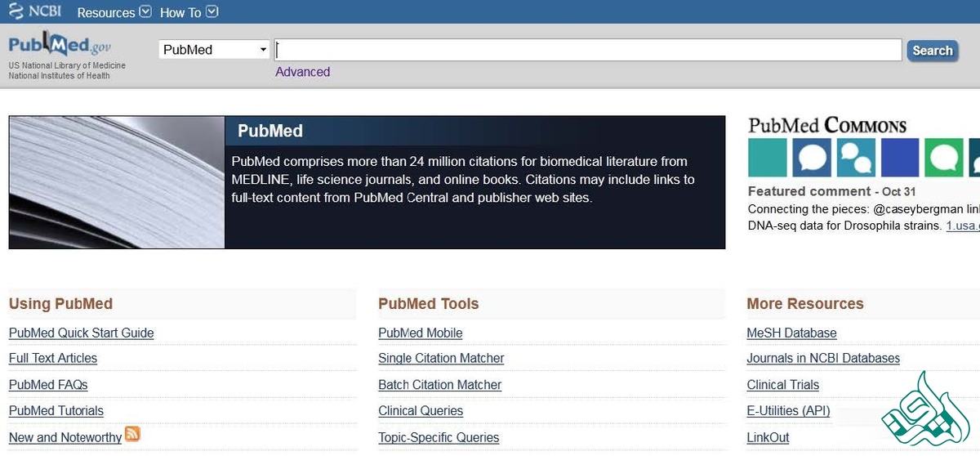980x456 pixels.
Task: Click the teal blank square PubMed Commons icon
Action: pos(767,158)
